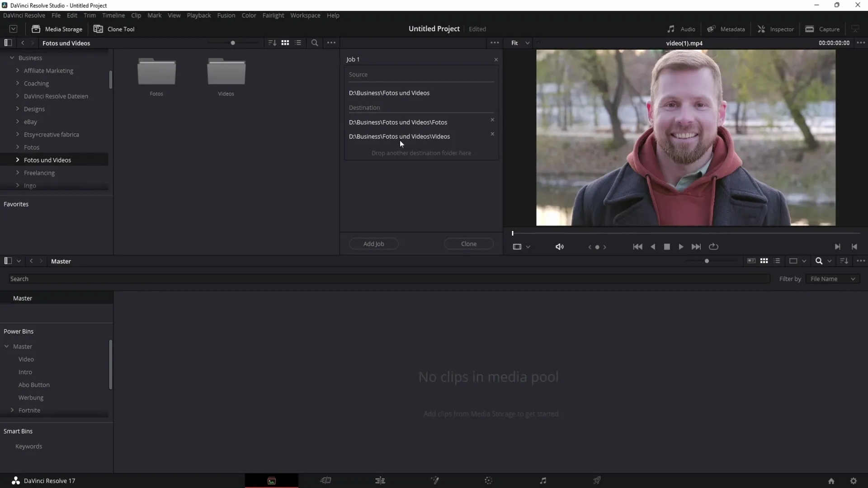The image size is (868, 488).
Task: Switch media pool to thumbnail view
Action: click(764, 261)
